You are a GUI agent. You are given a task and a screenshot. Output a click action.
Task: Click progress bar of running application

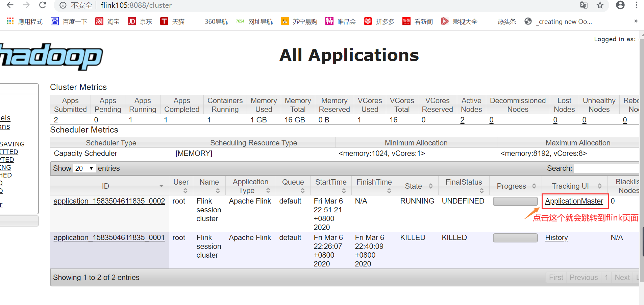pyautogui.click(x=515, y=202)
